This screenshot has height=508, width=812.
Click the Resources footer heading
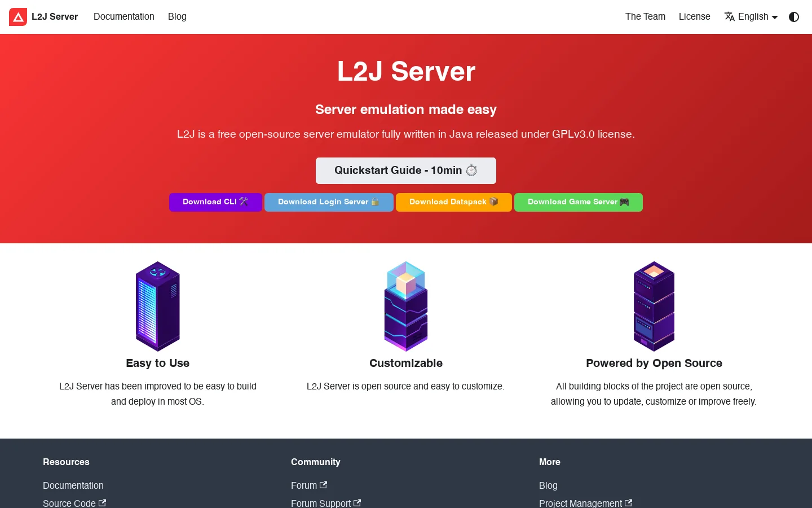[x=66, y=462]
